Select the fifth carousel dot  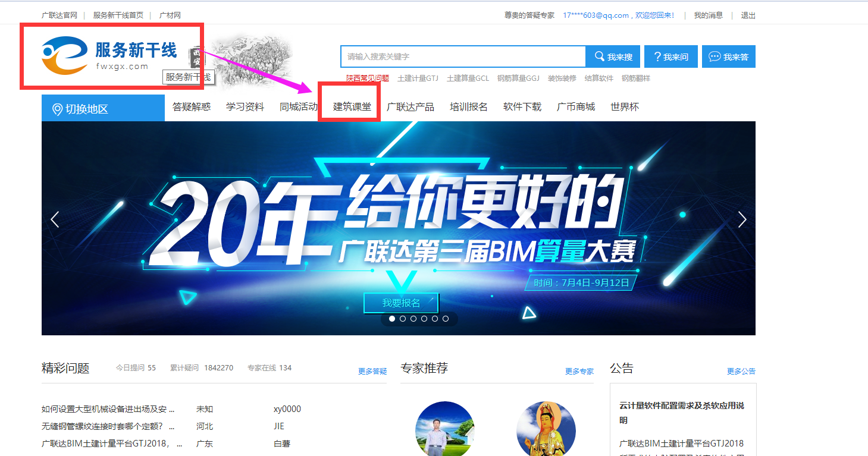pyautogui.click(x=435, y=319)
